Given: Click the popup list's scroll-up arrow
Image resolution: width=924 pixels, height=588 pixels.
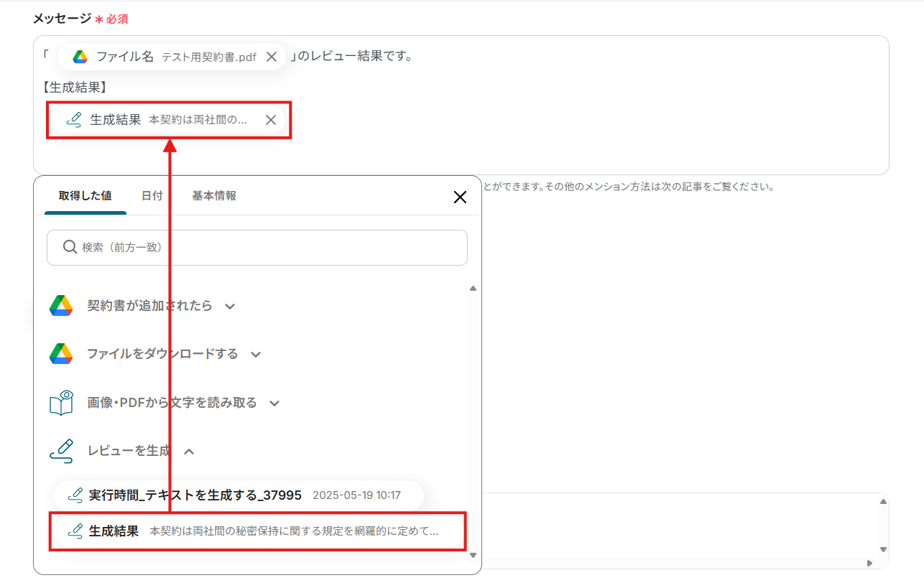Looking at the screenshot, I should tap(473, 289).
